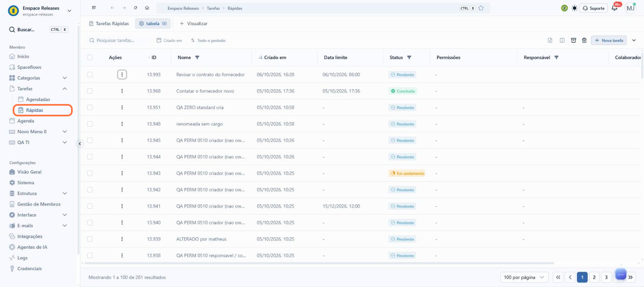The width and height of the screenshot is (644, 287).
Task: Click the Nova tarefa button
Action: [609, 40]
